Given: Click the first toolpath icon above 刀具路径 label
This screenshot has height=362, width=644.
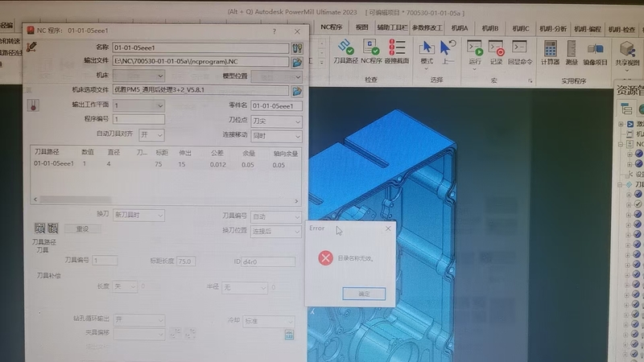Looking at the screenshot, I should click(39, 228).
